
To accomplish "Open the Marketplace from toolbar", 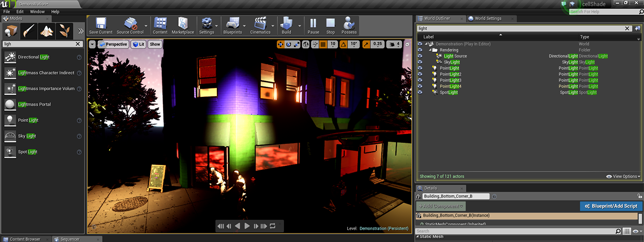I will click(183, 25).
